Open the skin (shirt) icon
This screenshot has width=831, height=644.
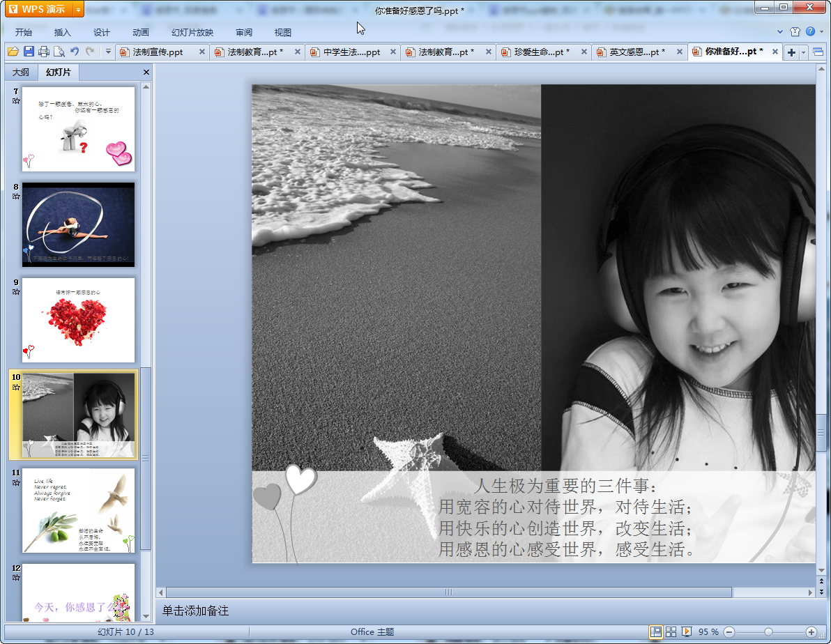pyautogui.click(x=795, y=31)
